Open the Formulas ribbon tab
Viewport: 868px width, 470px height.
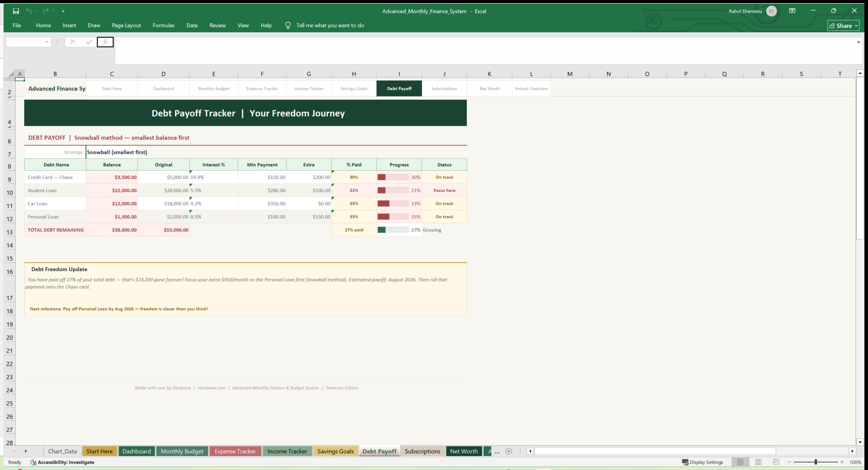(163, 26)
